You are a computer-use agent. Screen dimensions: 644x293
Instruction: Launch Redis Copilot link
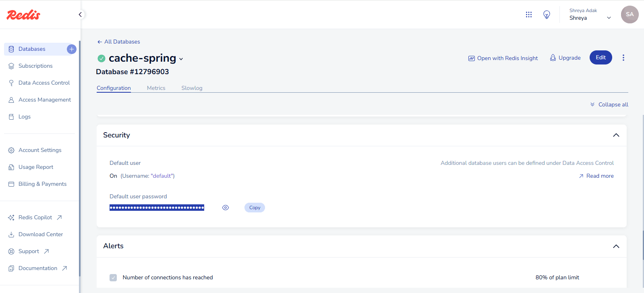coord(35,218)
